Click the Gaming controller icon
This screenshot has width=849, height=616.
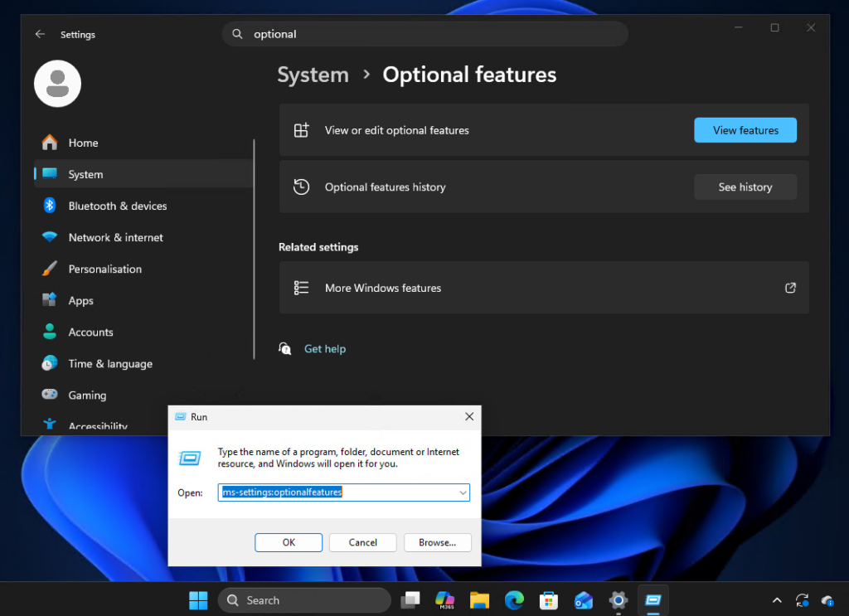click(x=50, y=394)
